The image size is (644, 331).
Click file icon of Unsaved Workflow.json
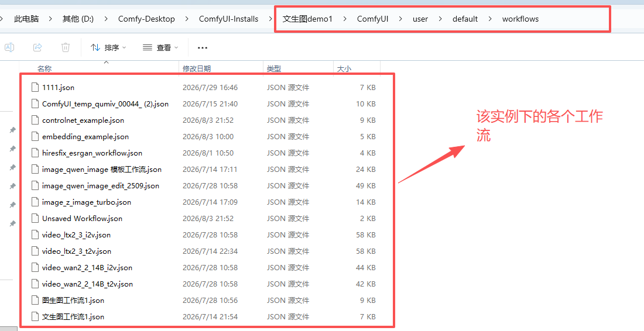click(35, 219)
